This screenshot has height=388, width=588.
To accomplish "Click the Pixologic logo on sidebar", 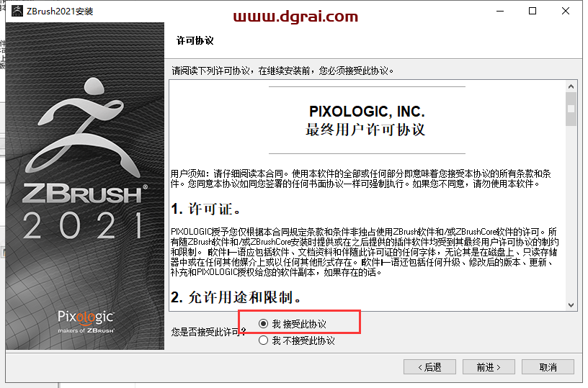I will 86,321.
